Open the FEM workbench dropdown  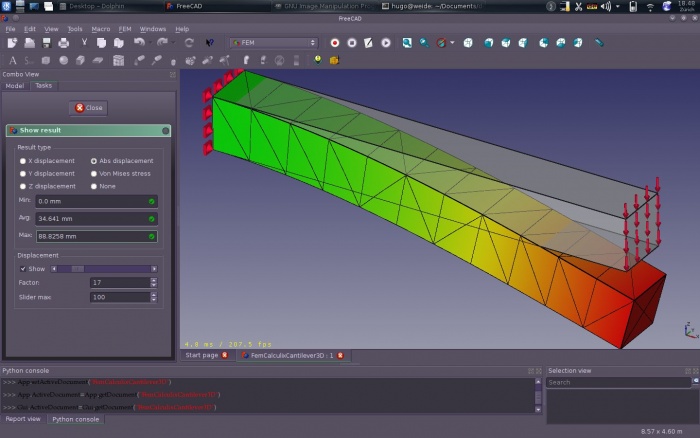[x=273, y=43]
